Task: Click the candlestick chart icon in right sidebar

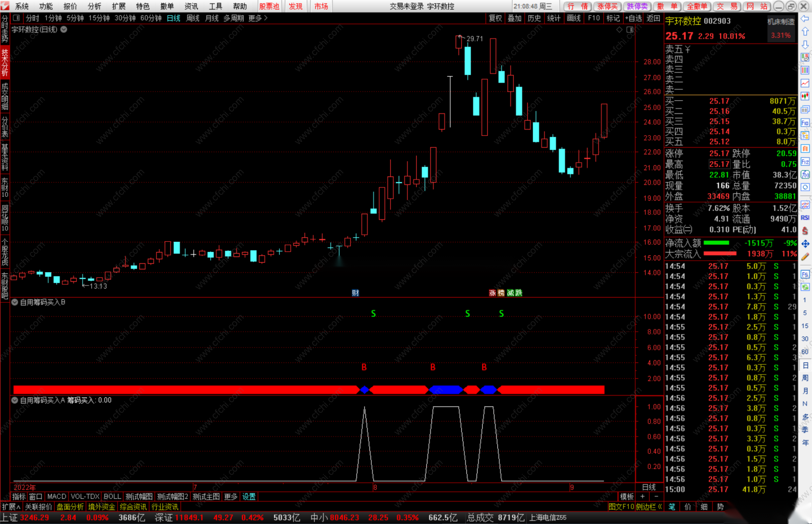Action: pyautogui.click(x=805, y=96)
